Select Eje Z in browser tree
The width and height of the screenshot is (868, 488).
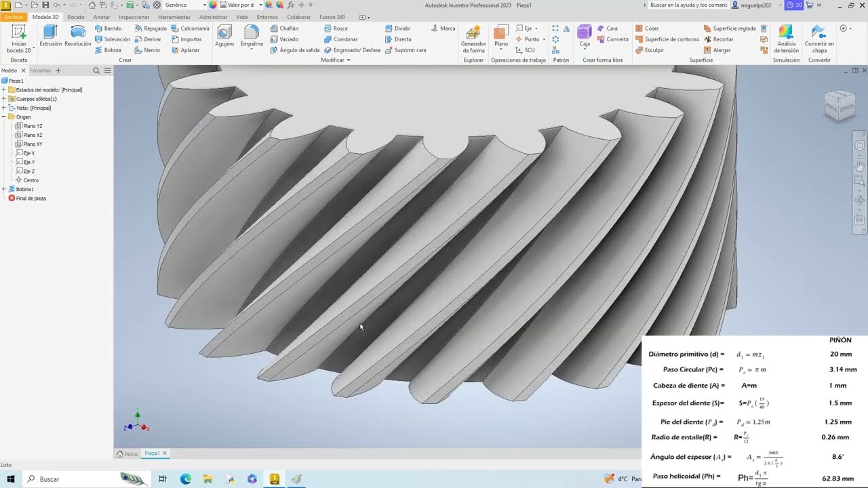[x=25, y=171]
